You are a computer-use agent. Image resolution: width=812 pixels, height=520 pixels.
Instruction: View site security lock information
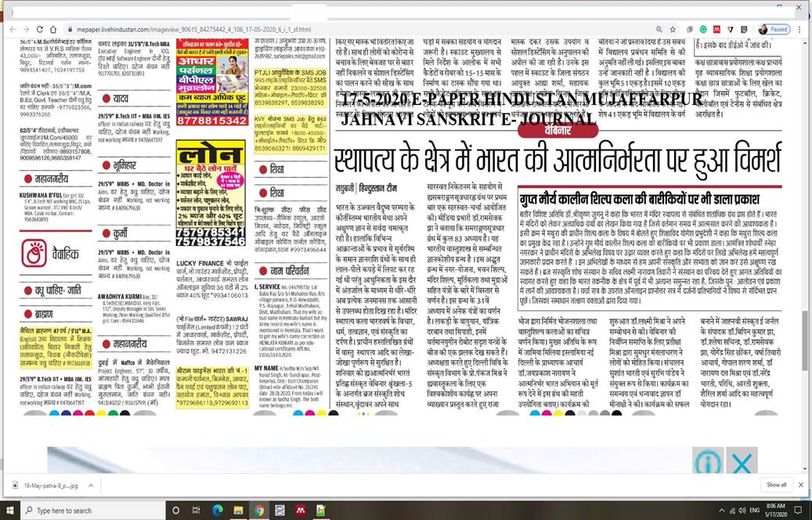point(69,30)
